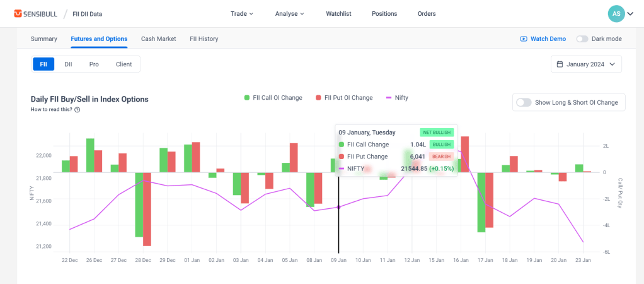Viewport: 644px width, 284px height.
Task: Click the green call bar for 28 Dec
Action: [x=139, y=204]
